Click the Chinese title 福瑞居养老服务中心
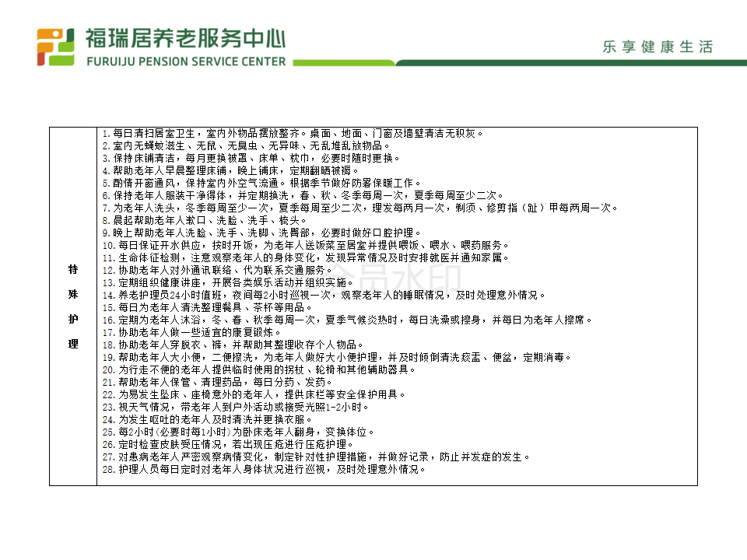 (x=186, y=39)
